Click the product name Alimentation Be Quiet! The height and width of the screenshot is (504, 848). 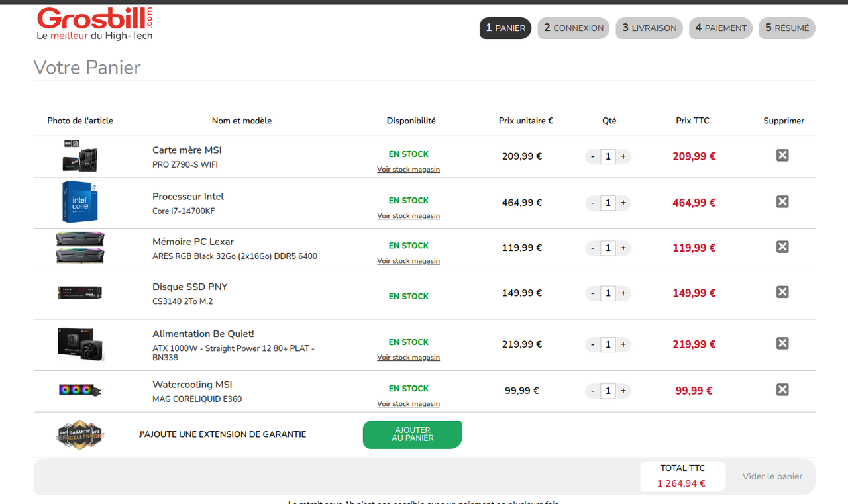(x=203, y=334)
